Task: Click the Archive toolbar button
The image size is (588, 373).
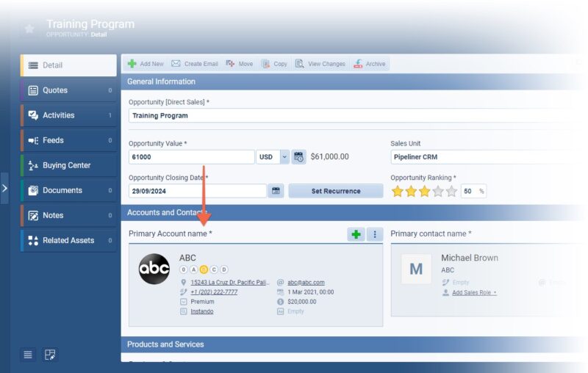Action: pyautogui.click(x=370, y=64)
